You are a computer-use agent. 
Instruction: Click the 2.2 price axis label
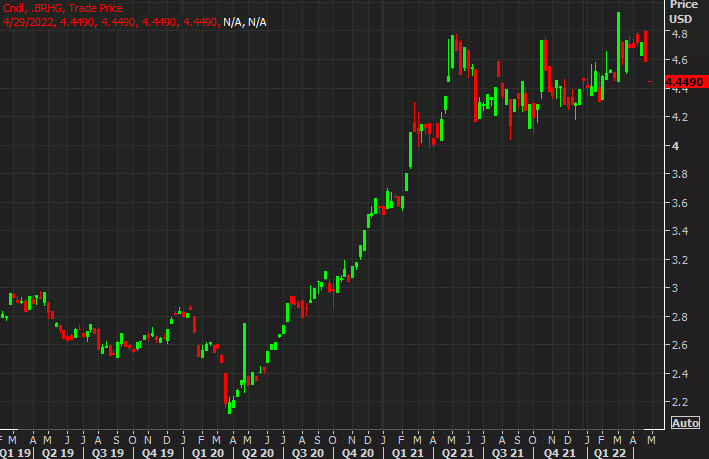pyautogui.click(x=677, y=401)
